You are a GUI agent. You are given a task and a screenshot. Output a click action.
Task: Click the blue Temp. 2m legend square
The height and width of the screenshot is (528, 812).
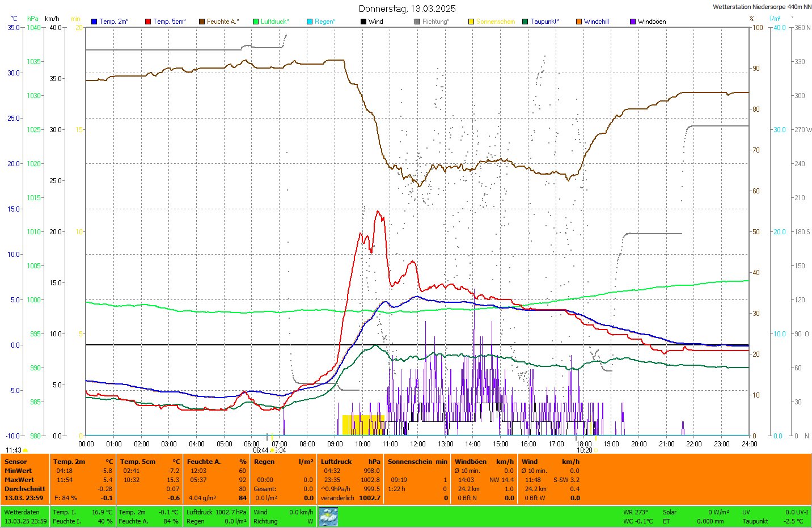pos(94,22)
